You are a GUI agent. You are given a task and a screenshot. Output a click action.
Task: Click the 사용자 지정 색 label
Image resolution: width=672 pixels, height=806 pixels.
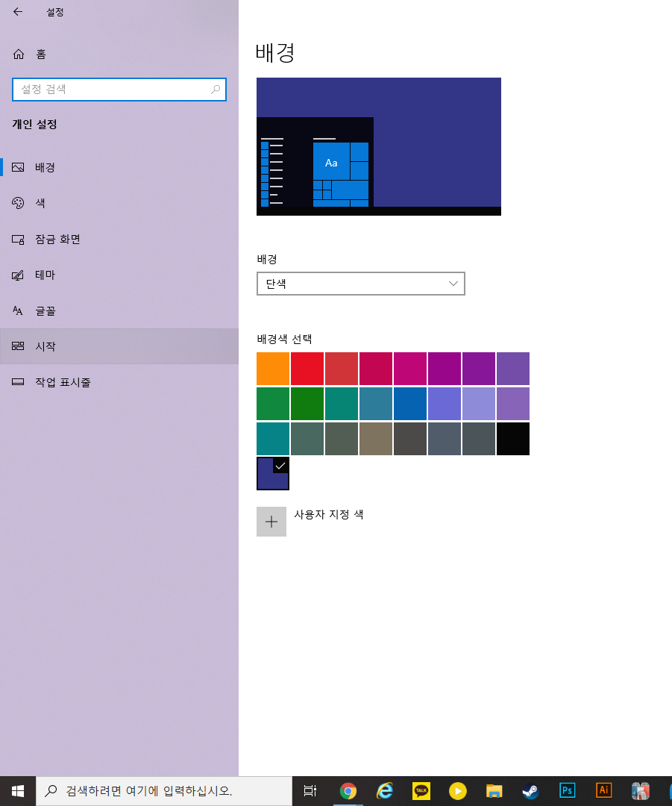(329, 514)
